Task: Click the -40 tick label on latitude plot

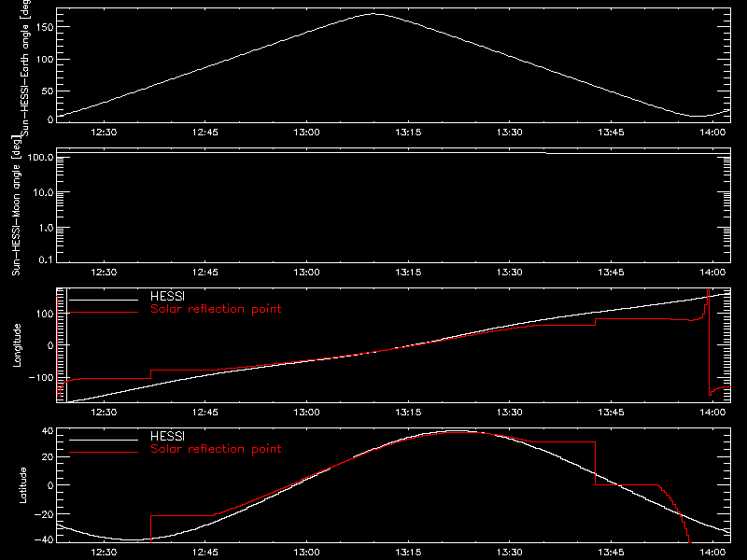Action: pos(44,539)
